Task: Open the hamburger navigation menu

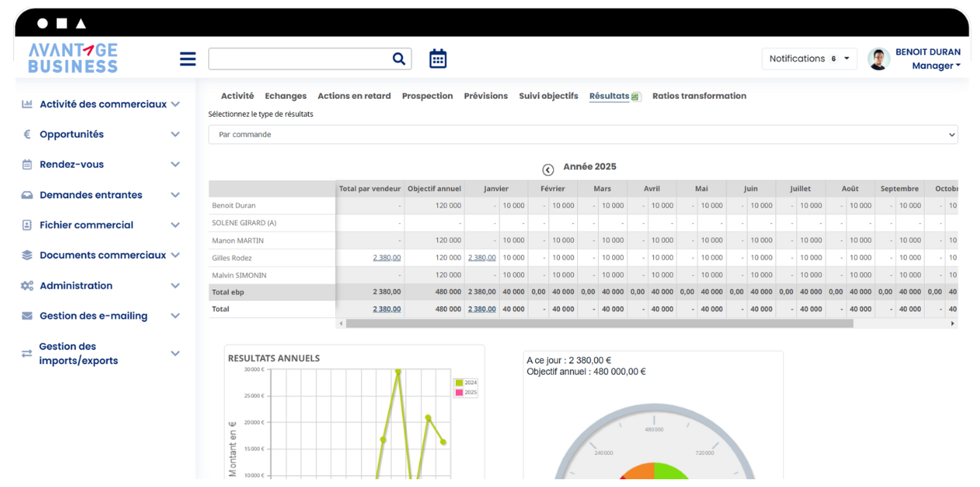Action: point(187,58)
